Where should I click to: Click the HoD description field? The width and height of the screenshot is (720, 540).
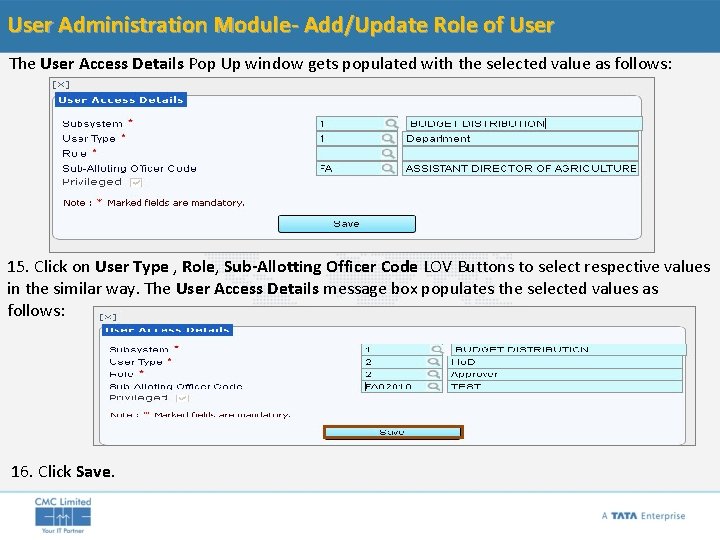click(x=565, y=362)
